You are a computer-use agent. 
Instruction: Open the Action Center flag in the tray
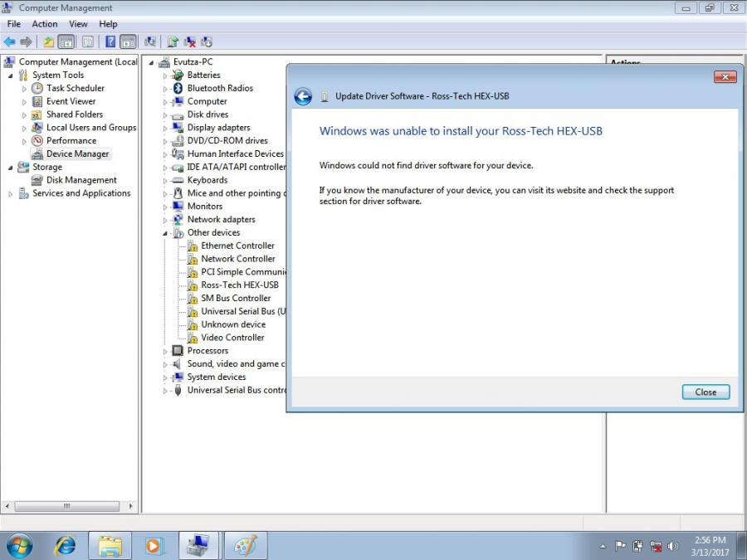tap(620, 546)
